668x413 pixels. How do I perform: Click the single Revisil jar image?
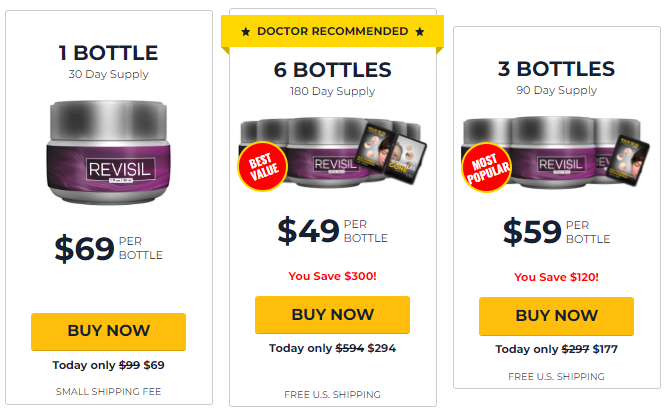pos(109,152)
